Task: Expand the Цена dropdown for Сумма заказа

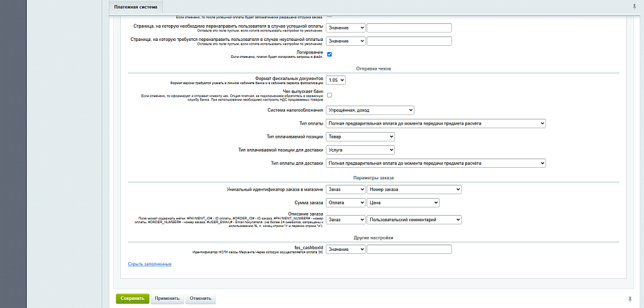Action: pos(403,202)
